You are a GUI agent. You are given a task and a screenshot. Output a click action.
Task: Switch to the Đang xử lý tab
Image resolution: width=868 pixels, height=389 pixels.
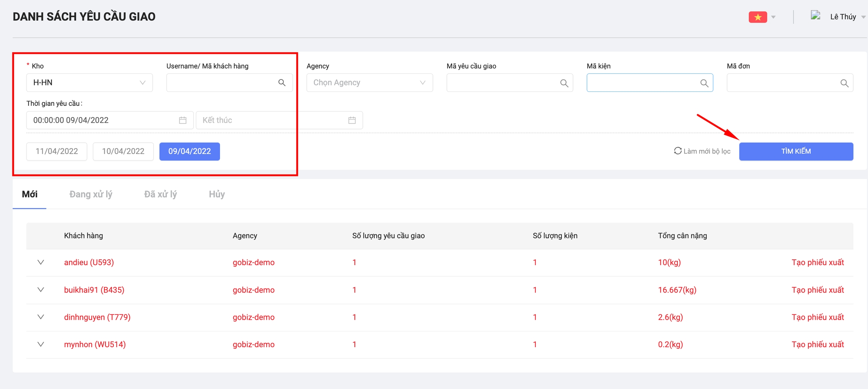tap(90, 194)
